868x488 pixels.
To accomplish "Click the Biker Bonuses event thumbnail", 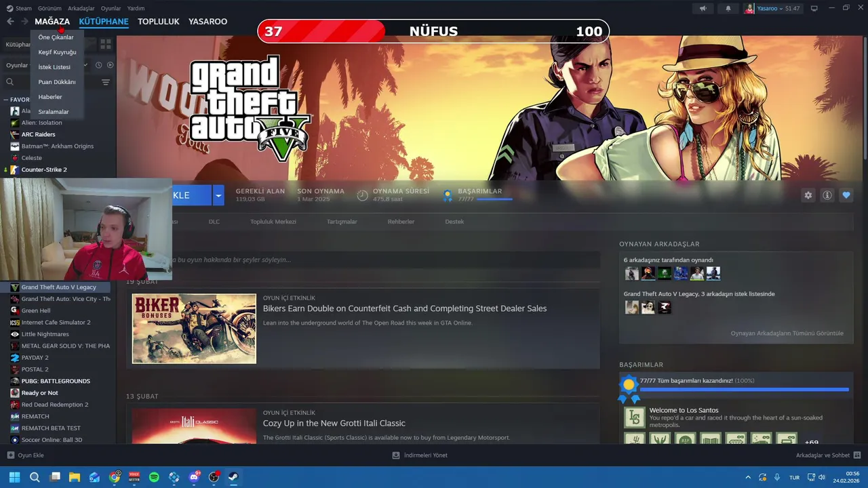I will [x=194, y=329].
